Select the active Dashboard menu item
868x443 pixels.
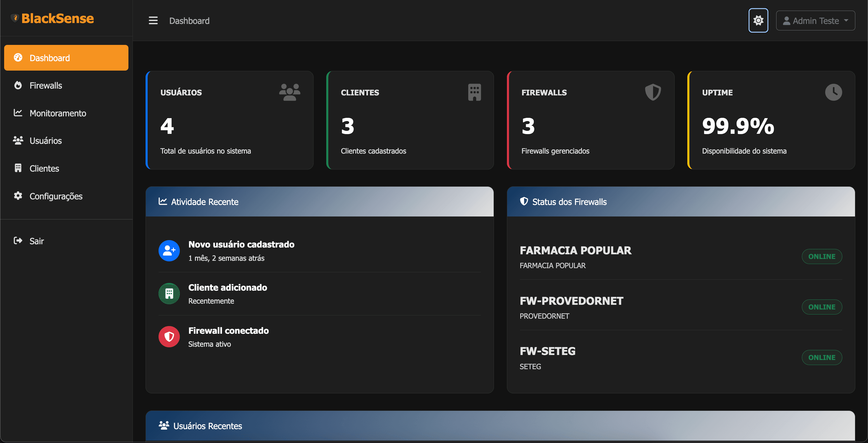tap(49, 58)
